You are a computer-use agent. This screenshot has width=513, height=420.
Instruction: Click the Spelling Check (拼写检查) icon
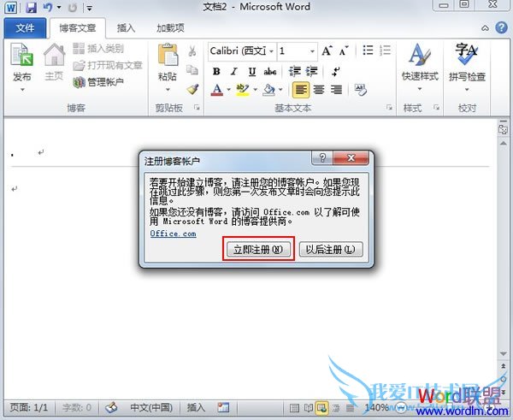click(467, 55)
